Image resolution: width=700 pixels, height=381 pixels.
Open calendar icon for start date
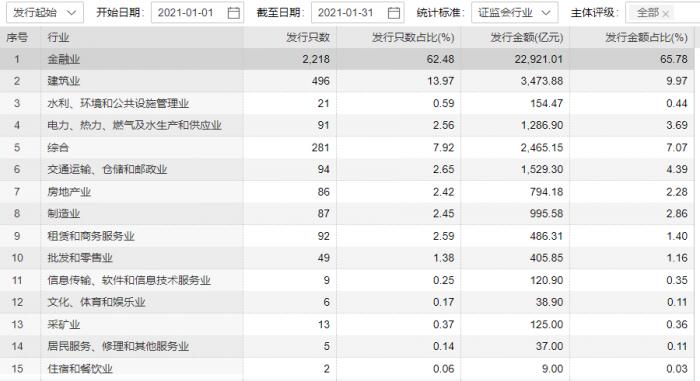click(x=233, y=13)
